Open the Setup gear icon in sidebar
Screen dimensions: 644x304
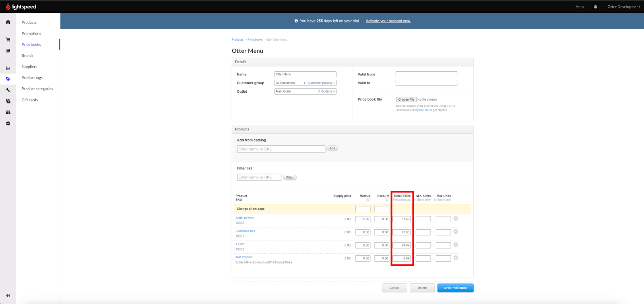click(x=8, y=124)
